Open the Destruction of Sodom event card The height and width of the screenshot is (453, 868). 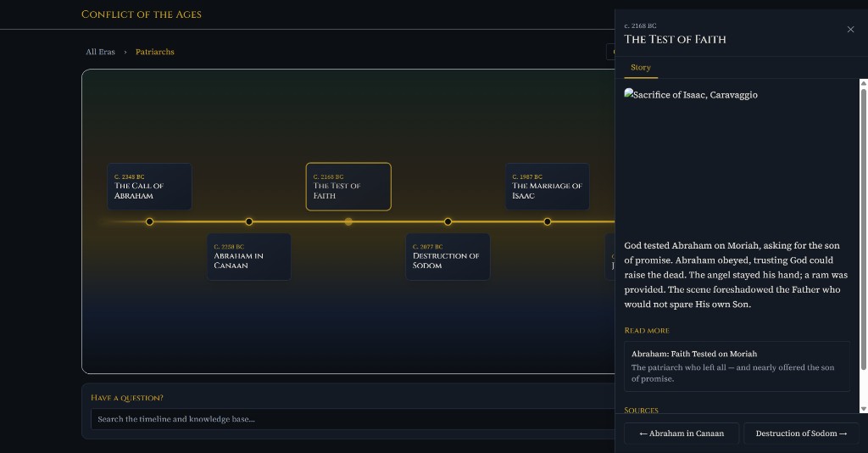coord(448,257)
